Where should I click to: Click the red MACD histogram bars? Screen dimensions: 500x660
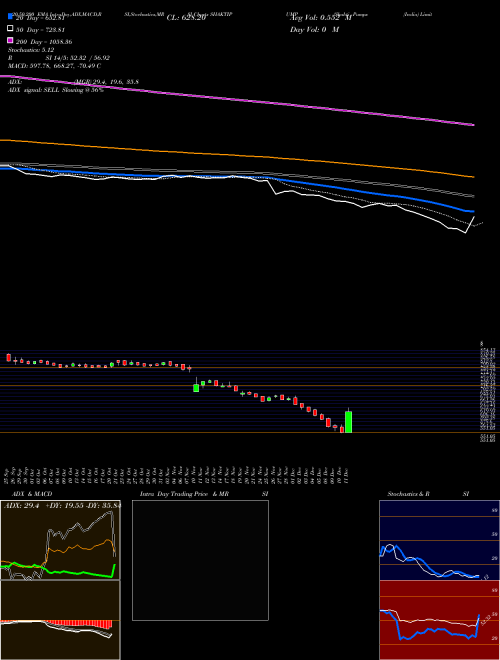tap(79, 624)
